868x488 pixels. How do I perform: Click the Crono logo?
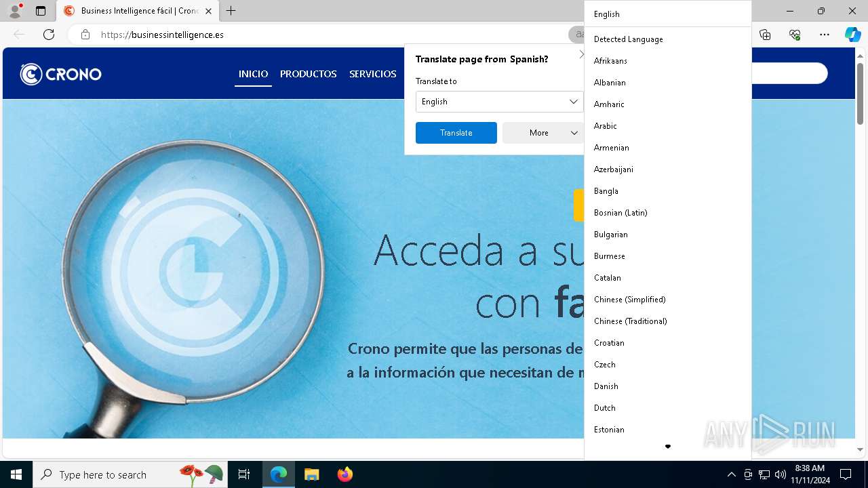point(61,74)
